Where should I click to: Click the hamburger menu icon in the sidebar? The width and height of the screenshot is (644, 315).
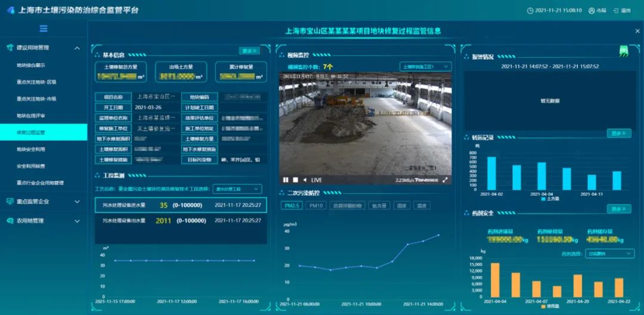(44, 29)
